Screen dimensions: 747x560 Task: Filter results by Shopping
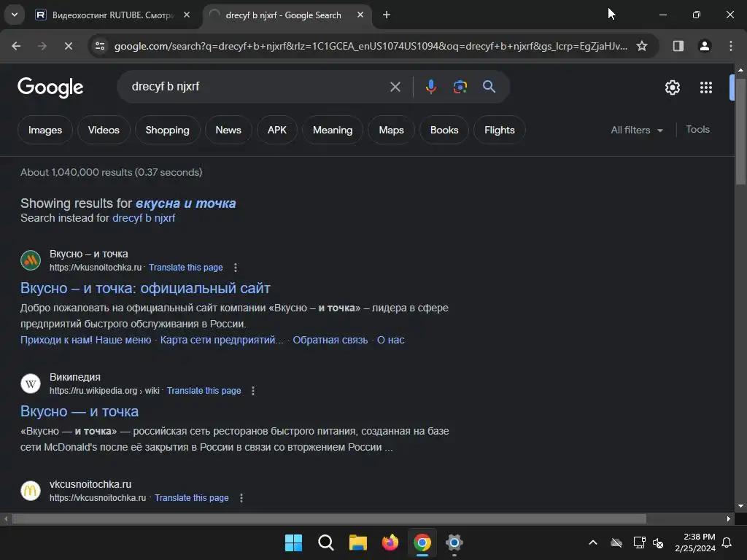pyautogui.click(x=167, y=130)
